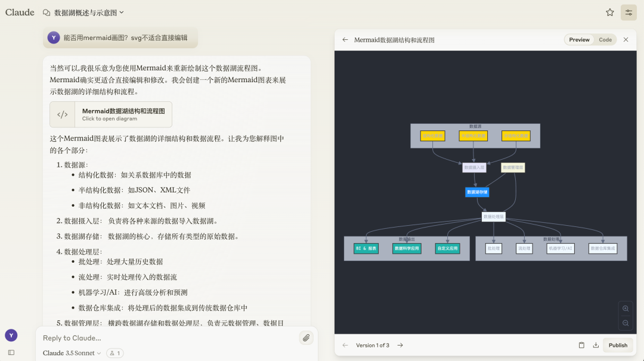This screenshot has height=361, width=644.
Task: Star this conversation
Action: tap(609, 12)
